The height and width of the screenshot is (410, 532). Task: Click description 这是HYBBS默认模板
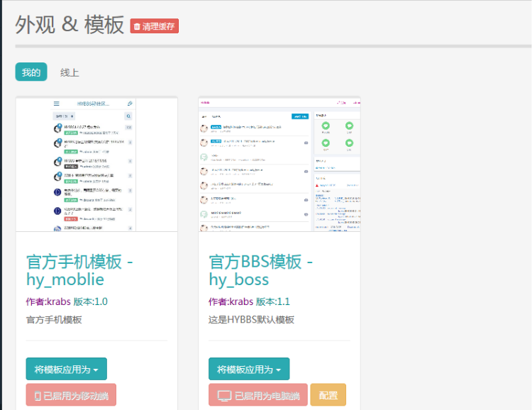(x=251, y=320)
